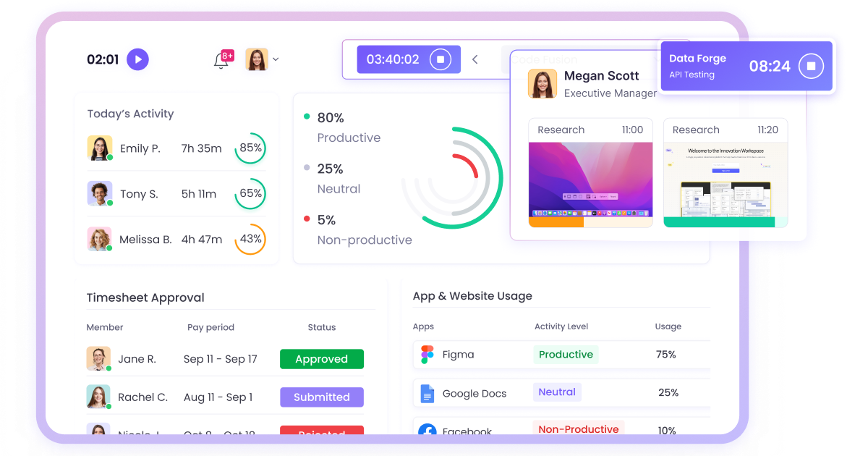Screen dimensions: 868x456
Task: Click Tony S.'s 65% progress ring
Action: tap(250, 193)
